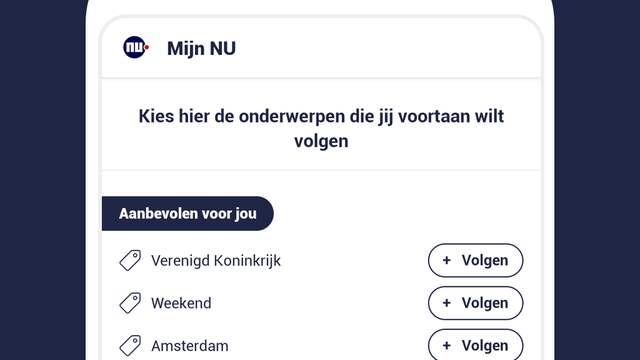Click the 'Kies hier de onderwerpen' heading text
The height and width of the screenshot is (360, 640).
[321, 129]
